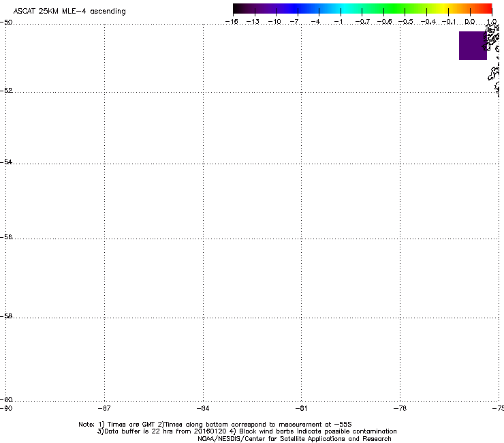Click the ASCAT 25KM MLE-4 ascending title
This screenshot has width=504, height=443.
[x=69, y=12]
